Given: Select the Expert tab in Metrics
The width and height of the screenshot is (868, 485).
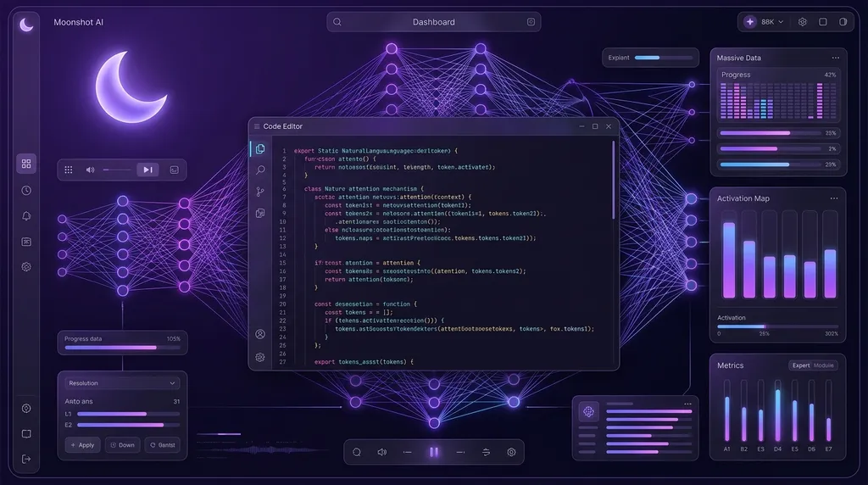Looking at the screenshot, I should coord(800,365).
